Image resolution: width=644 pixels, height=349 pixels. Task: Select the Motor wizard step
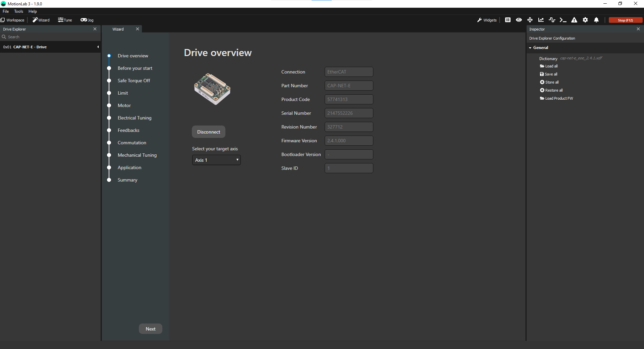click(x=124, y=105)
